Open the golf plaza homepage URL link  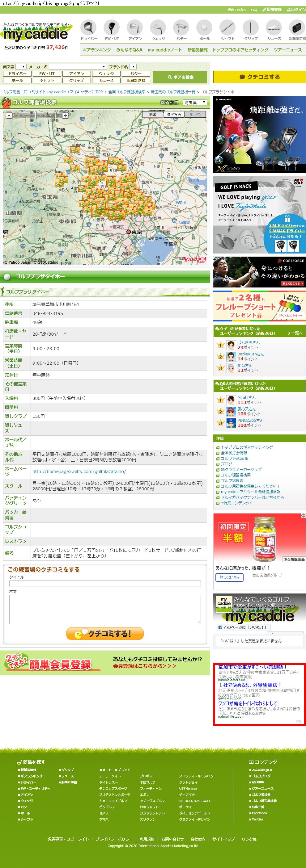click(79, 472)
